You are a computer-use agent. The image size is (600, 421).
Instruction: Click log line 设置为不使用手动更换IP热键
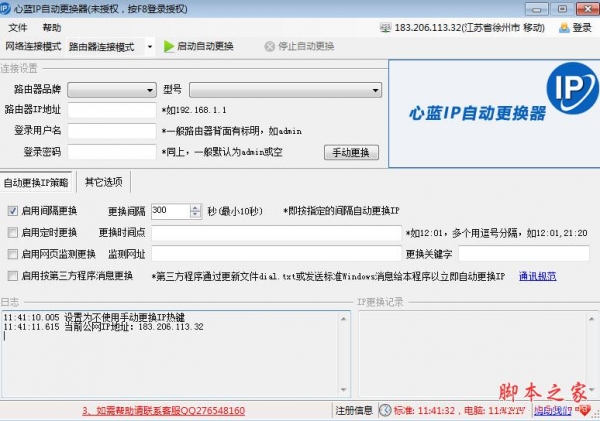point(94,317)
